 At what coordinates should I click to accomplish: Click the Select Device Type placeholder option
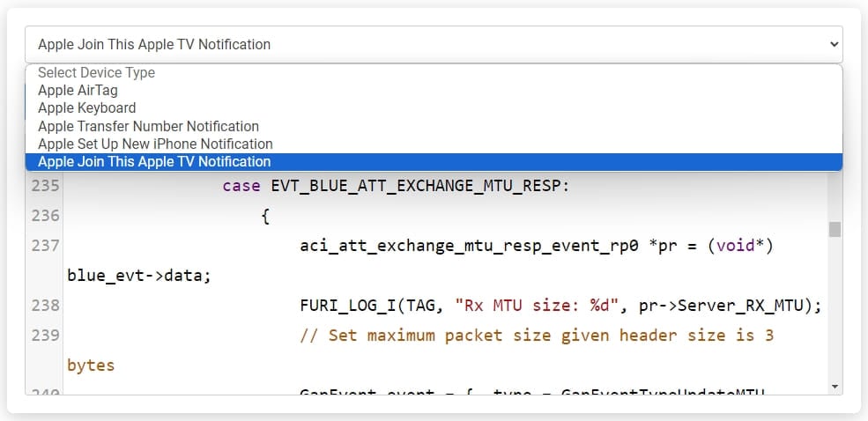click(434, 72)
